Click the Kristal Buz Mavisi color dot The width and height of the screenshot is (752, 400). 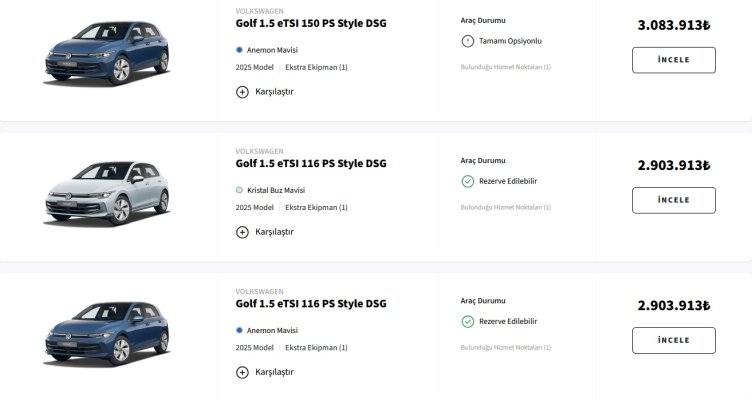240,189
